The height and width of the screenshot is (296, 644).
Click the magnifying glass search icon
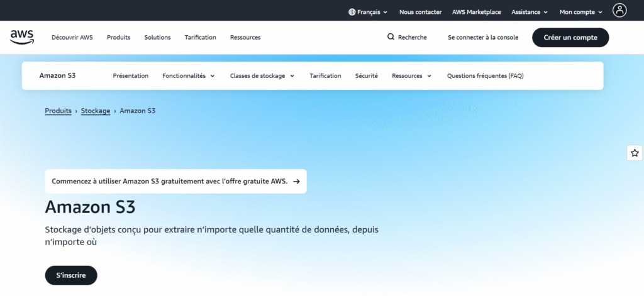391,37
